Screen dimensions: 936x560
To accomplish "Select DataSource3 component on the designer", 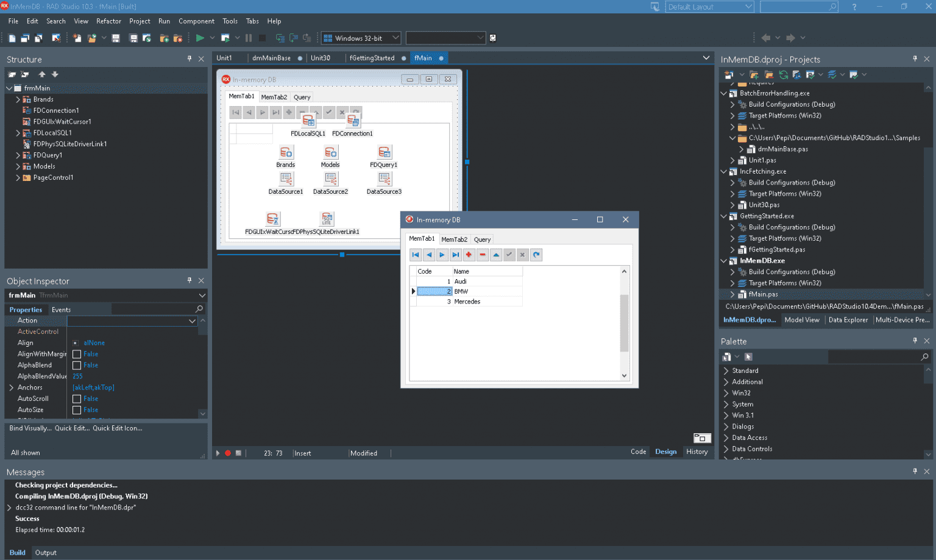I will click(384, 179).
